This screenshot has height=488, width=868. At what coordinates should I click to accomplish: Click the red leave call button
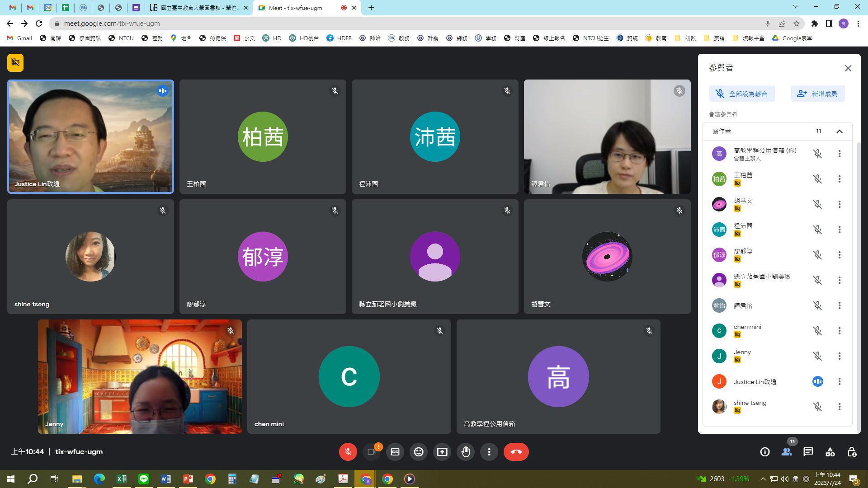[516, 452]
